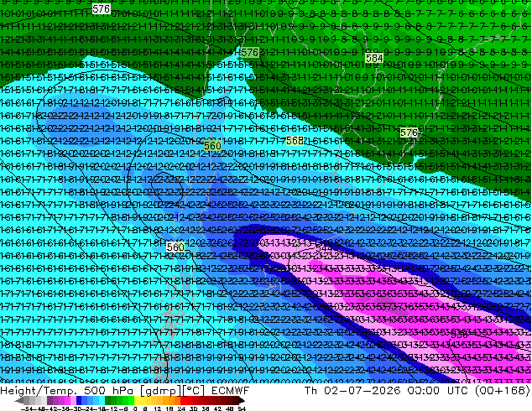Click the '[°C]' unit label

pyautogui.click(x=194, y=391)
